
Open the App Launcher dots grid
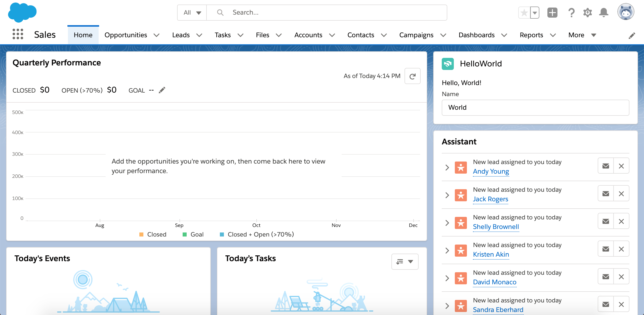18,34
